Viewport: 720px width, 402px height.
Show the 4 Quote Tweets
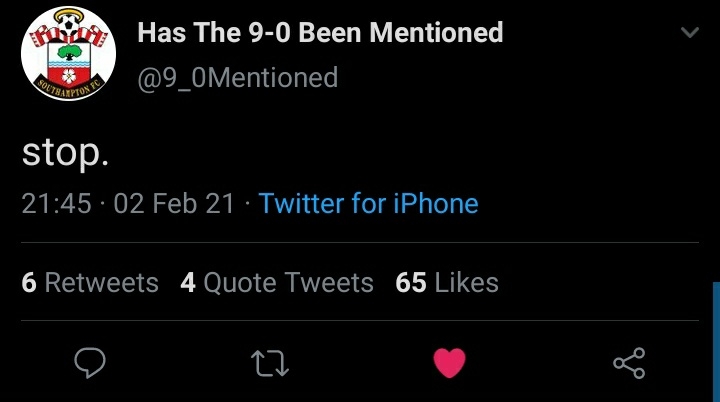coord(277,282)
